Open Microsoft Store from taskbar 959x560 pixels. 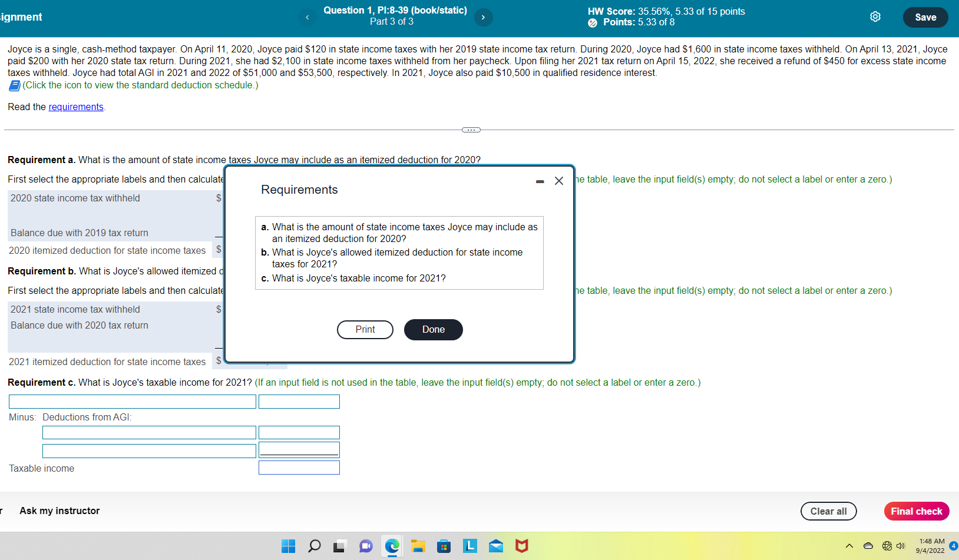click(x=444, y=546)
